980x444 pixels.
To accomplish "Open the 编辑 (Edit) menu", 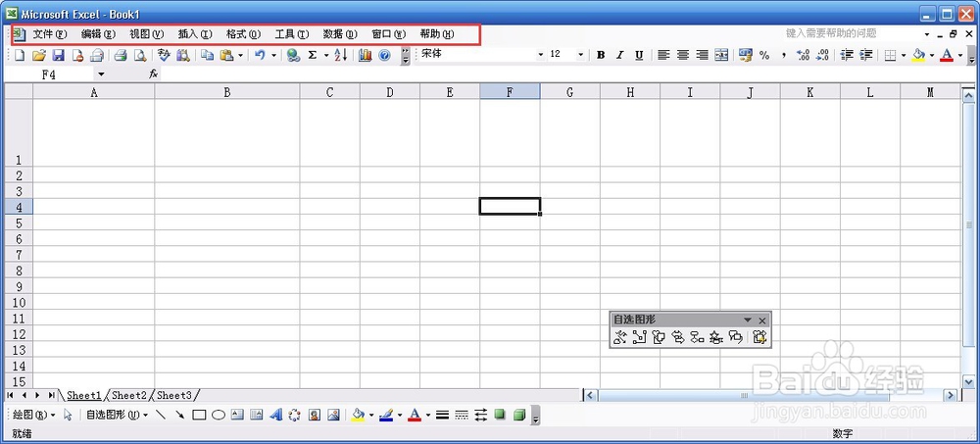I will pos(98,33).
